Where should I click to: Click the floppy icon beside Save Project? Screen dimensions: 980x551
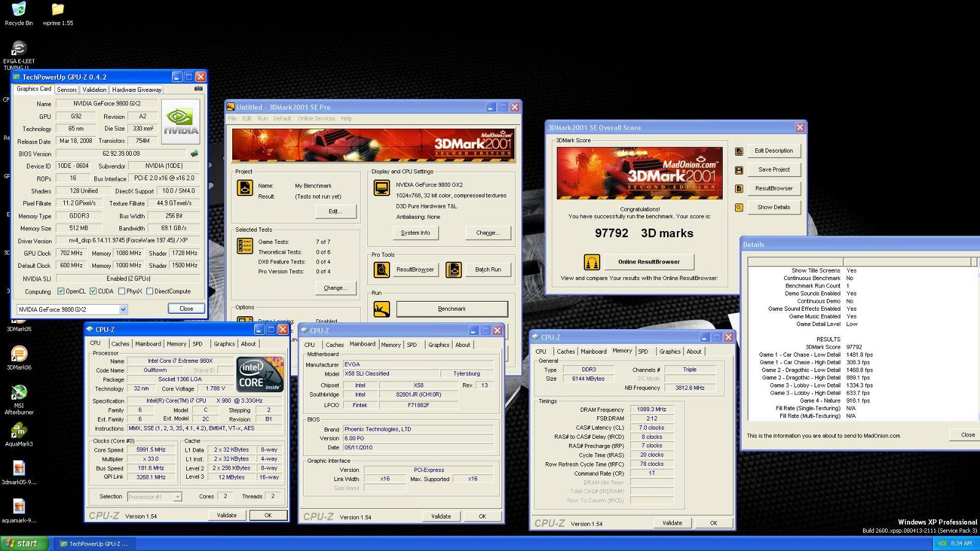click(739, 170)
